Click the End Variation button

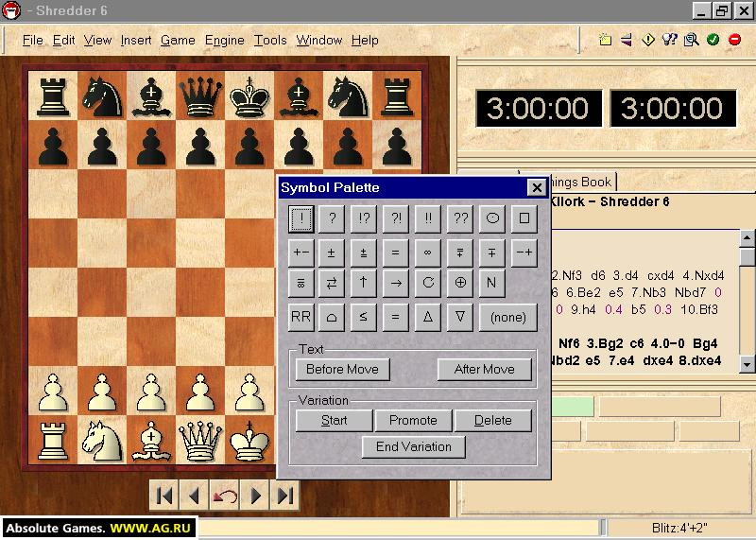click(x=414, y=447)
